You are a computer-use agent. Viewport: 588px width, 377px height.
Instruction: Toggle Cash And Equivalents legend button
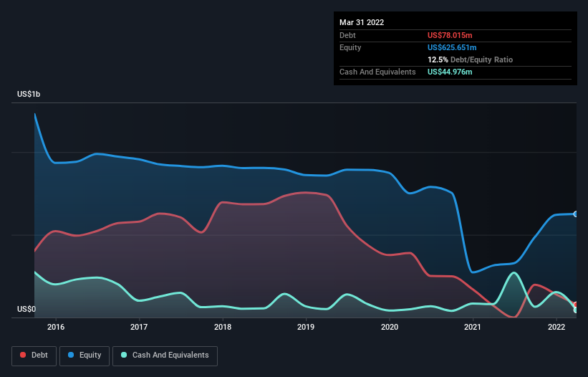coord(165,355)
